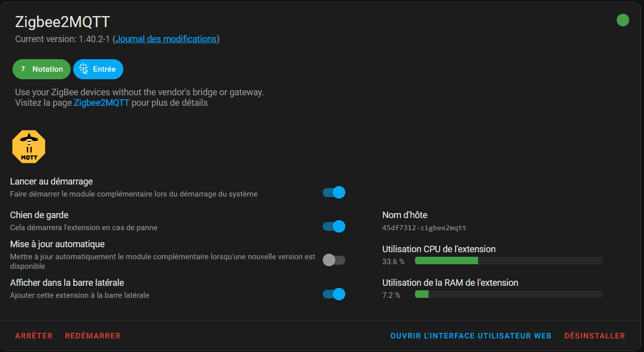Toggle Lancer au démarrage switch
644x352 pixels.
(x=334, y=193)
